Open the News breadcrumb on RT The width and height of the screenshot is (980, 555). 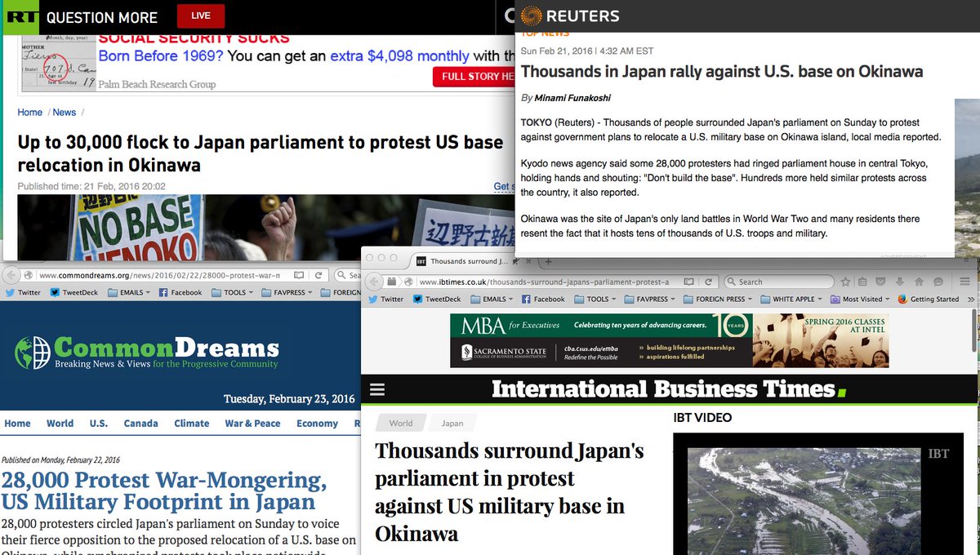click(65, 113)
